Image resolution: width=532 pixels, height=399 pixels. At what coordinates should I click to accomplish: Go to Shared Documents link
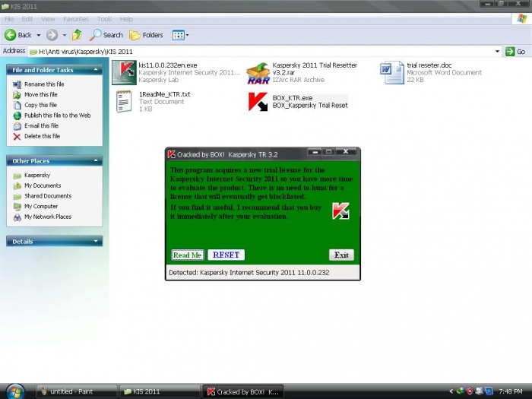coord(48,196)
